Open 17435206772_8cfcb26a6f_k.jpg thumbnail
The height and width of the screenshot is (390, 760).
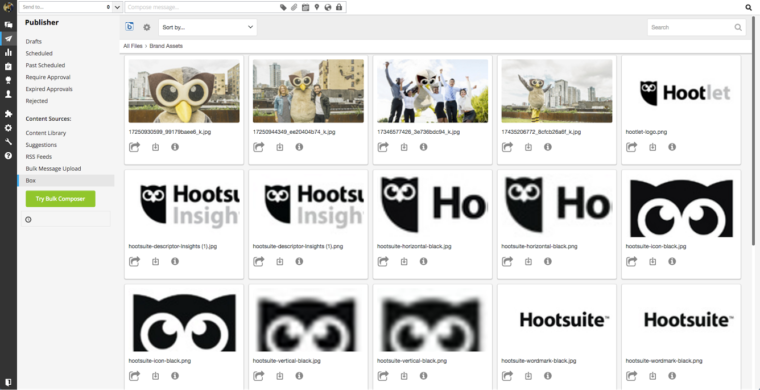[557, 91]
